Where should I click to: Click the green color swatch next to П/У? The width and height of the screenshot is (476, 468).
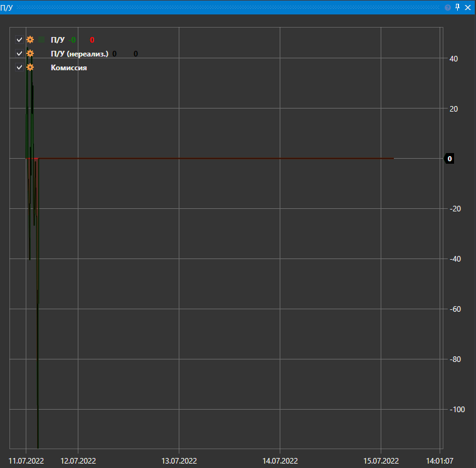tap(42, 40)
